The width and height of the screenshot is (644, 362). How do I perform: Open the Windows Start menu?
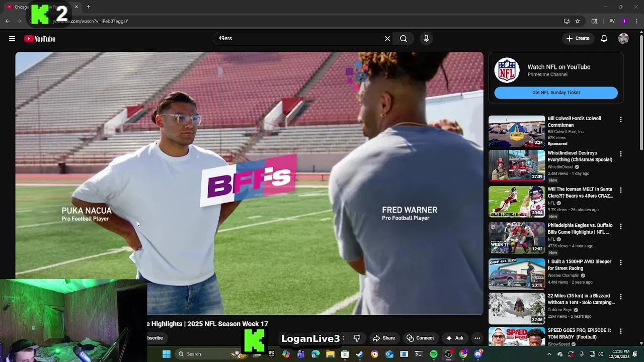(x=166, y=354)
